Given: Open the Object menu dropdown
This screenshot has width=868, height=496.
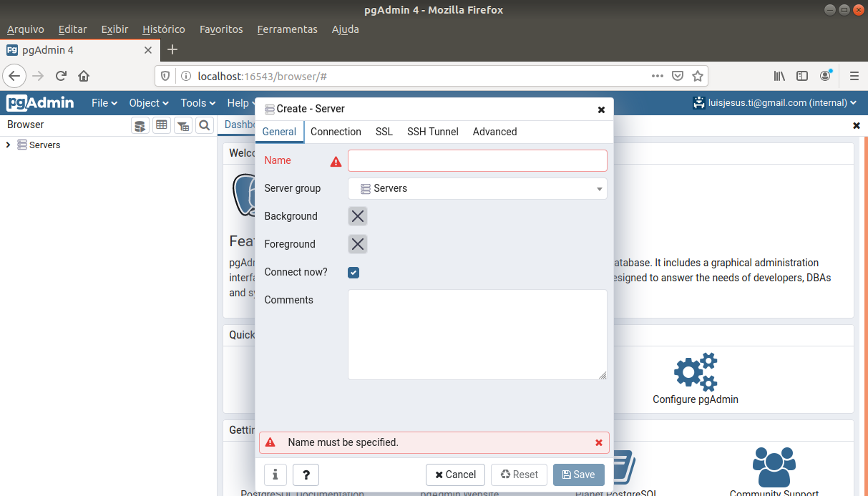Looking at the screenshot, I should [x=149, y=103].
